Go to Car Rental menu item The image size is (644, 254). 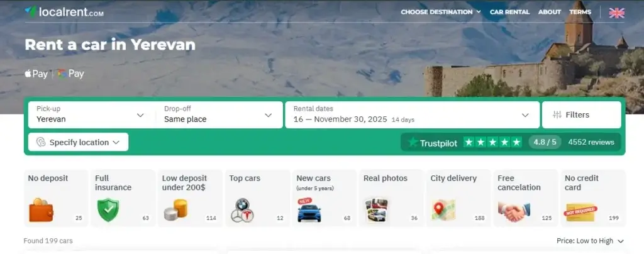[x=509, y=12]
